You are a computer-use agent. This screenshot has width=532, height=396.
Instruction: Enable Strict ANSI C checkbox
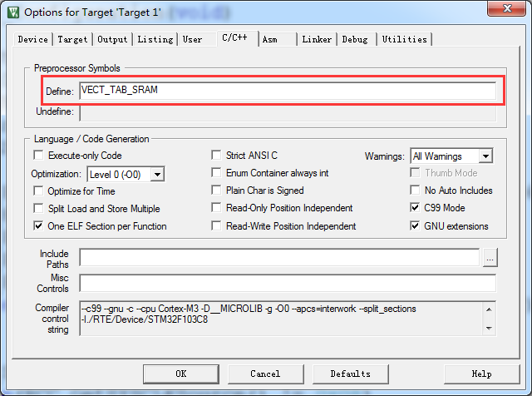point(216,156)
